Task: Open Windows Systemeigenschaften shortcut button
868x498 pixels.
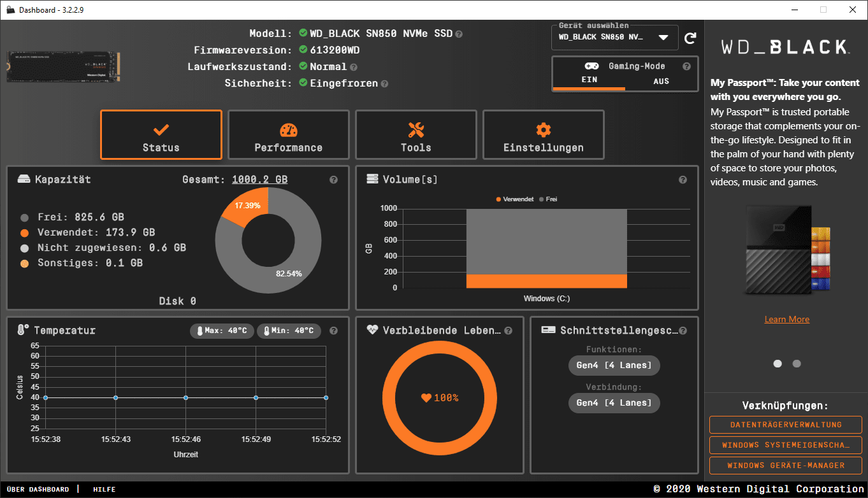Action: click(x=786, y=445)
